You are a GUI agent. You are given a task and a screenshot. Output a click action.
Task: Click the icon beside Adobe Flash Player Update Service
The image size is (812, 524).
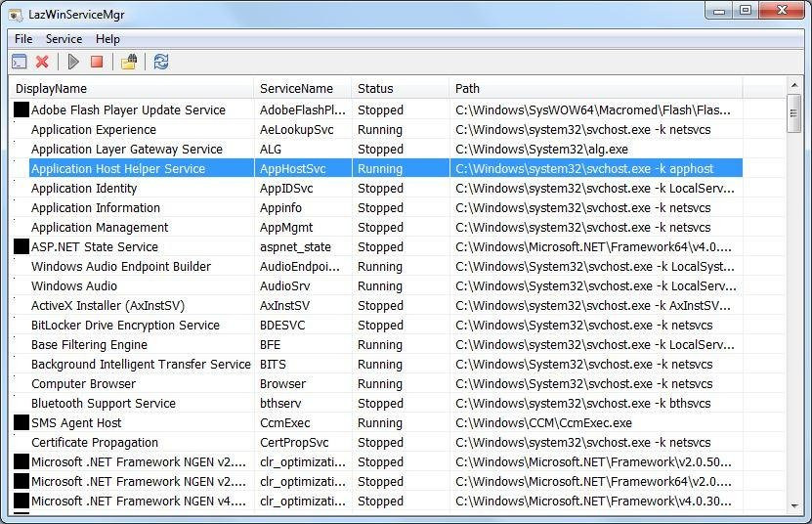21,109
